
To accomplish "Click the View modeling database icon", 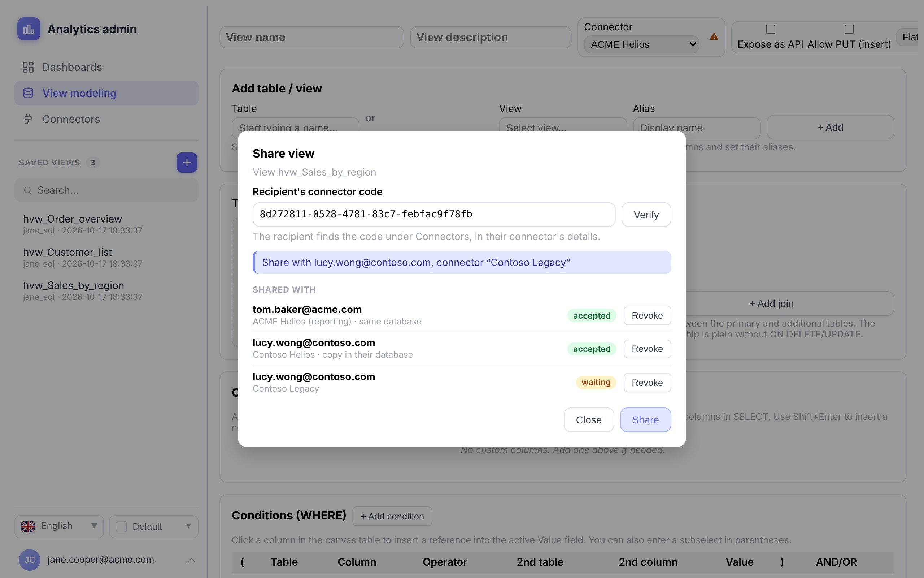I will tap(28, 93).
